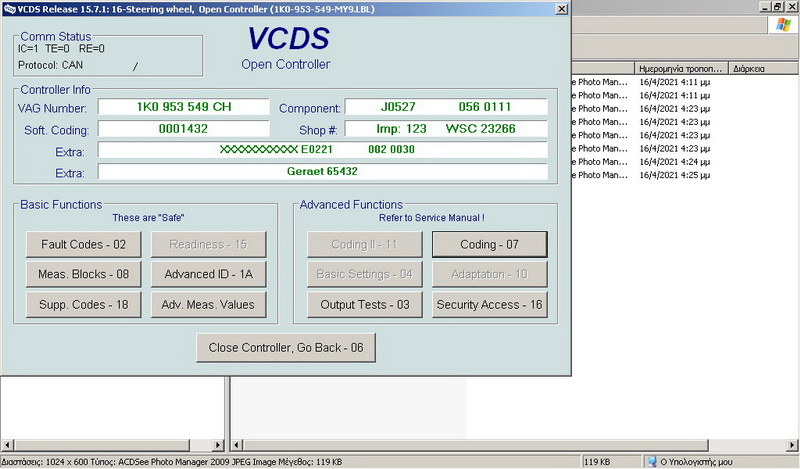Click the Extra field with E0221 002 0030
The height and width of the screenshot is (469, 800).
322,150
